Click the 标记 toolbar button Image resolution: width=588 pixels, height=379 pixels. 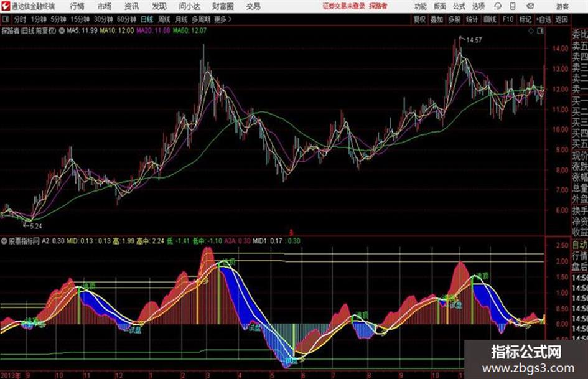pyautogui.click(x=525, y=19)
